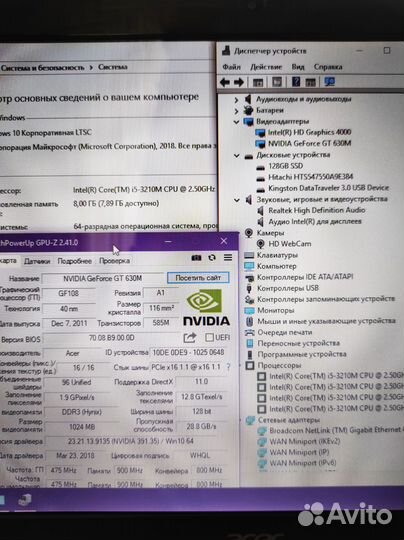
Task: Switch to the Проверка tab in GPU-Z
Action: (114, 261)
